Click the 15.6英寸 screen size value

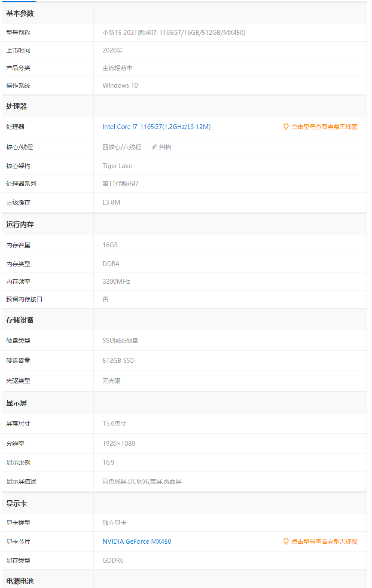pyautogui.click(x=114, y=423)
